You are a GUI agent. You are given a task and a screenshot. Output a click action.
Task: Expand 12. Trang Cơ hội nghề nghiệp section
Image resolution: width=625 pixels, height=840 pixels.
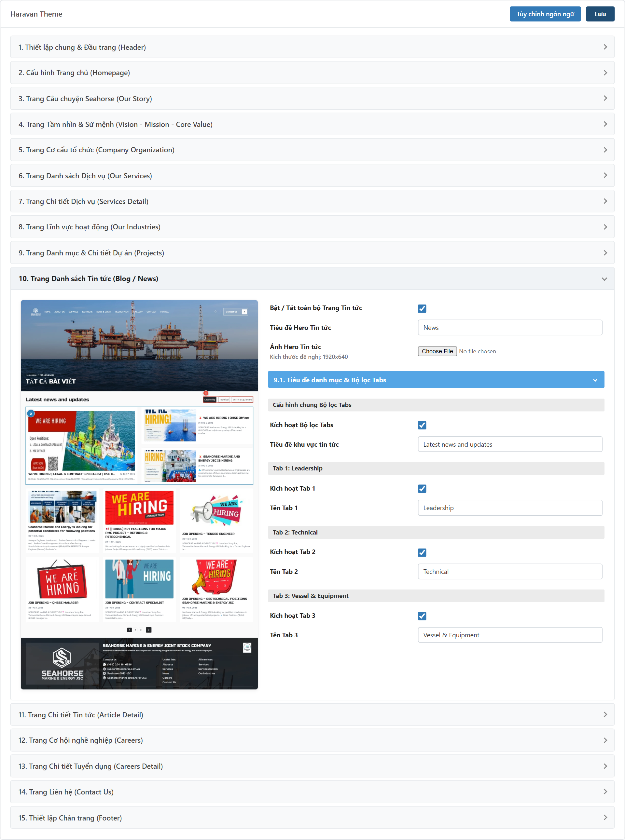[312, 740]
